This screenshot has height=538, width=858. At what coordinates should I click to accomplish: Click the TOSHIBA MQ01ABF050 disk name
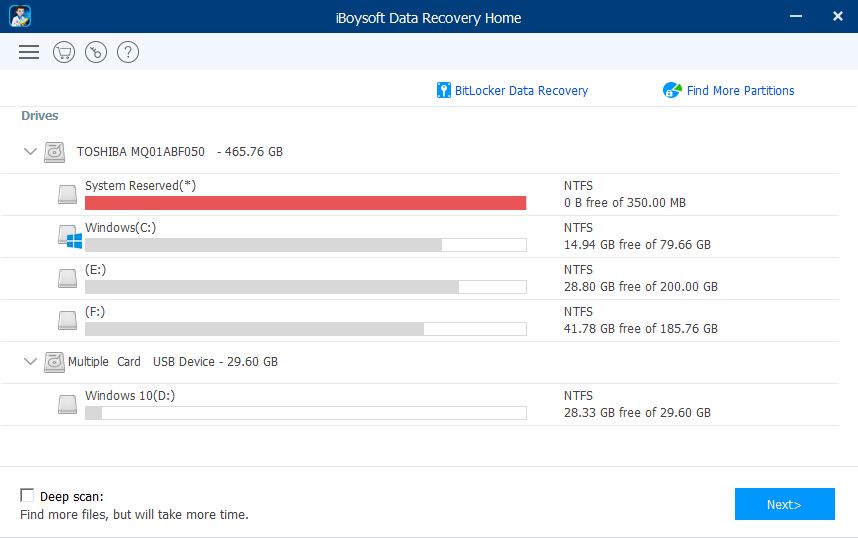(141, 152)
